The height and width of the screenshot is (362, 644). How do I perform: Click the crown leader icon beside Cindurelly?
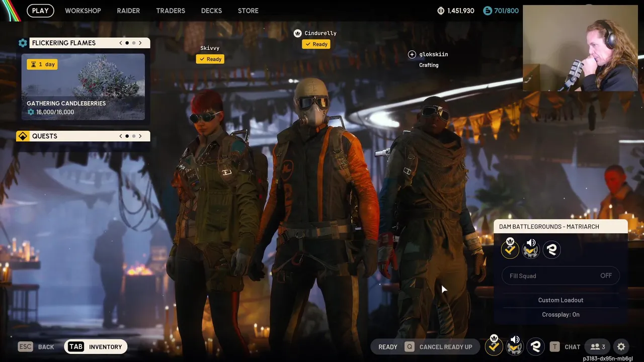click(297, 33)
